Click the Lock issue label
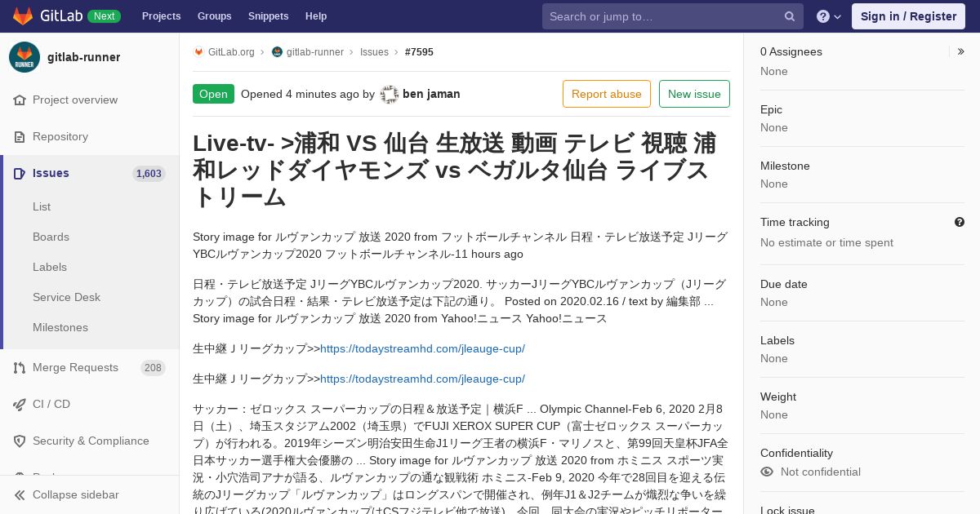The width and height of the screenshot is (980, 514). [x=787, y=510]
